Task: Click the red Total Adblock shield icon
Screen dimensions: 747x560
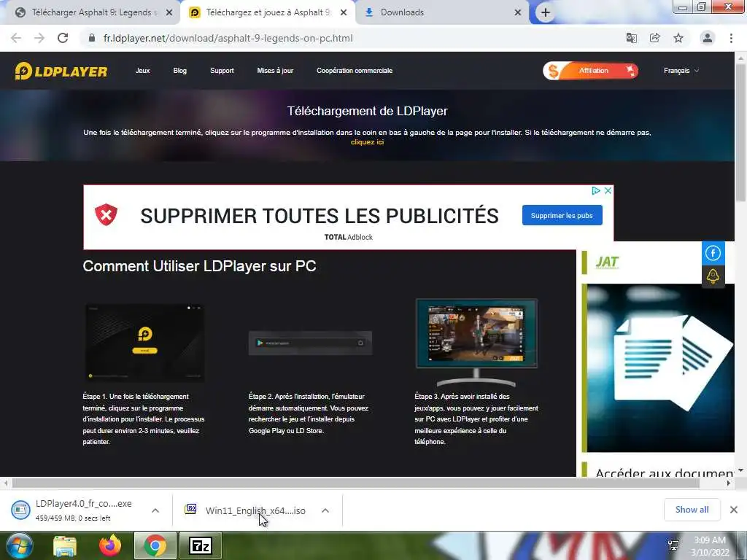Action: [x=107, y=215]
